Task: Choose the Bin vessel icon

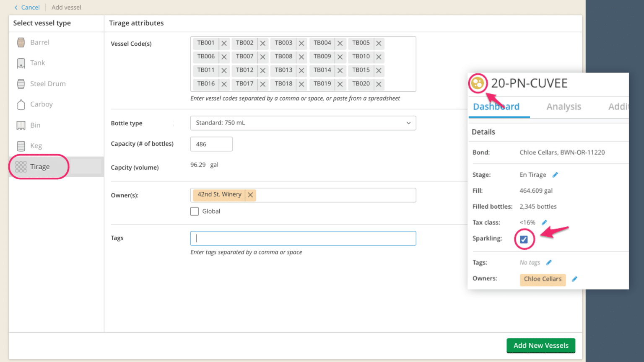Action: 21,125
